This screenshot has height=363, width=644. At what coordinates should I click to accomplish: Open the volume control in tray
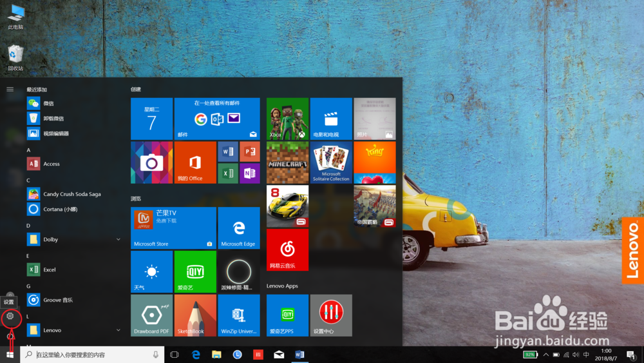click(x=576, y=355)
